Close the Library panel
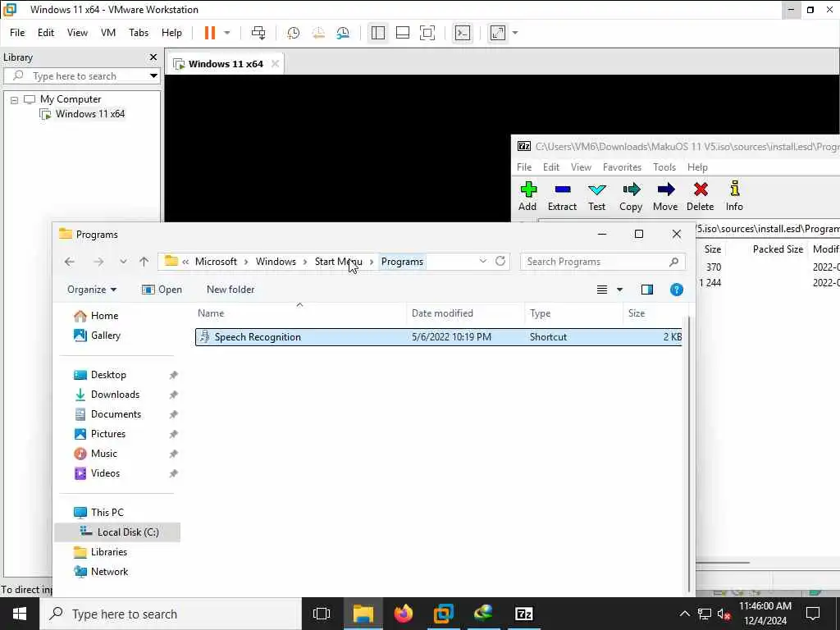The width and height of the screenshot is (840, 630). pyautogui.click(x=153, y=57)
